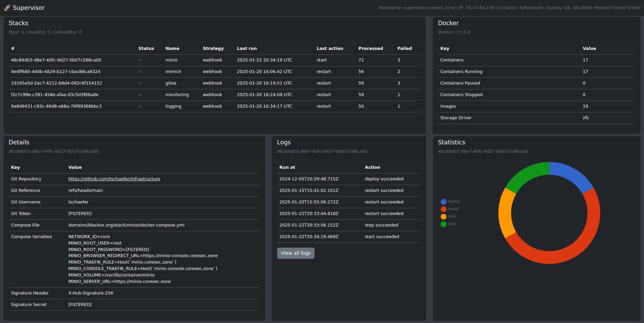Click the green check for logging stack

[140, 106]
